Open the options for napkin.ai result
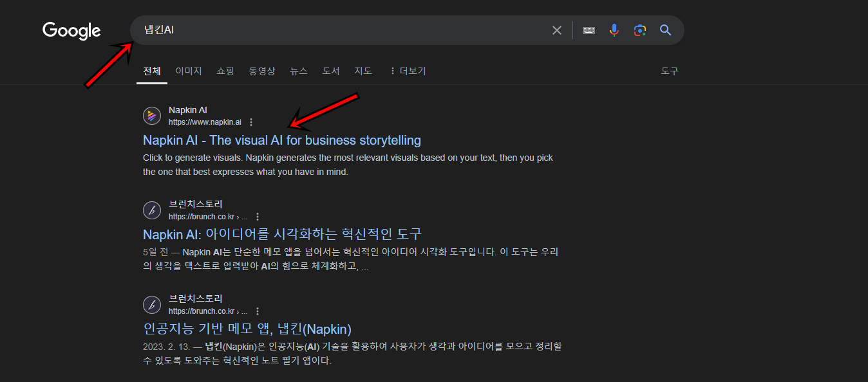Viewport: 868px width, 382px height. (251, 122)
